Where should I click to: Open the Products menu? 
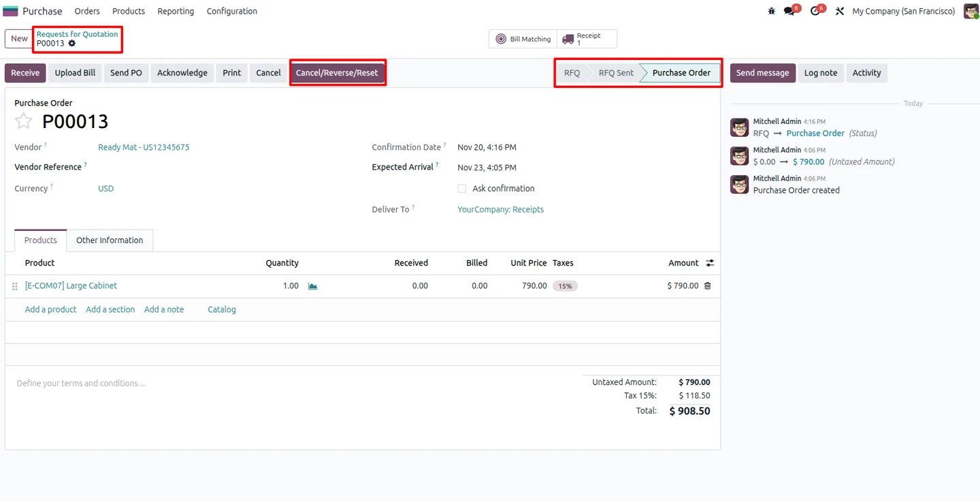(x=129, y=11)
